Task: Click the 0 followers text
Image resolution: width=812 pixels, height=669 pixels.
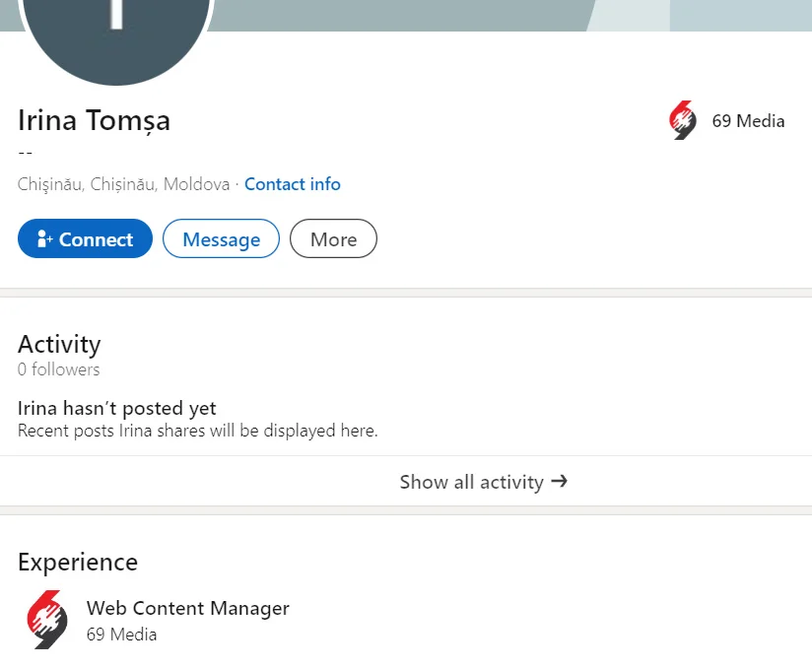Action: pos(58,369)
